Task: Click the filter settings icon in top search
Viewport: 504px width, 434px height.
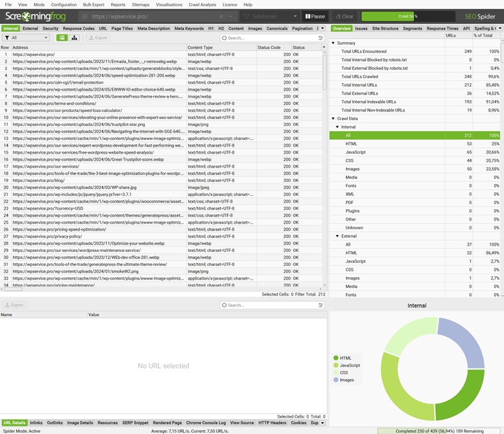Action: pyautogui.click(x=321, y=38)
